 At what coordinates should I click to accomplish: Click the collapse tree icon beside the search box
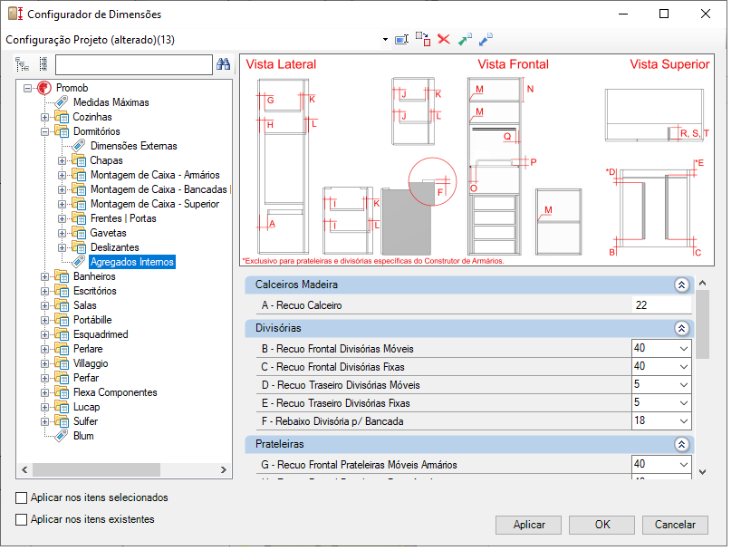point(43,64)
